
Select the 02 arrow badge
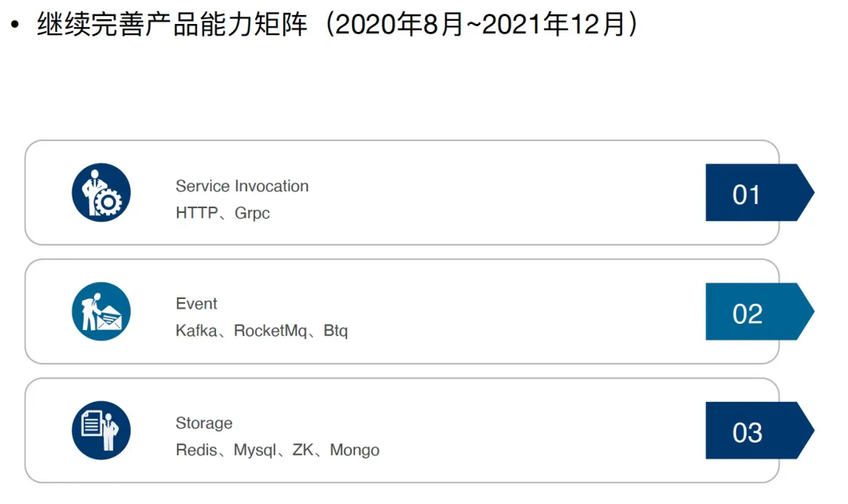click(x=759, y=312)
